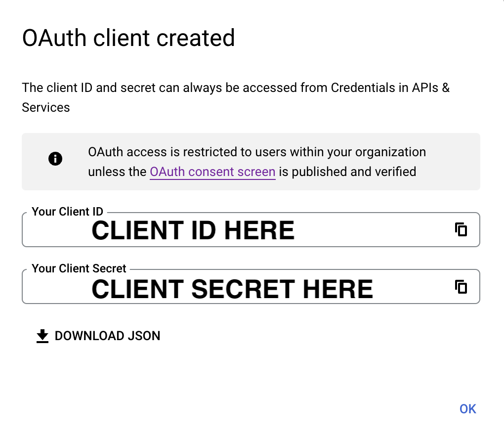Viewport: 504px width, 439px height.
Task: Click the OAuth client created dialog title
Action: pyautogui.click(x=128, y=38)
